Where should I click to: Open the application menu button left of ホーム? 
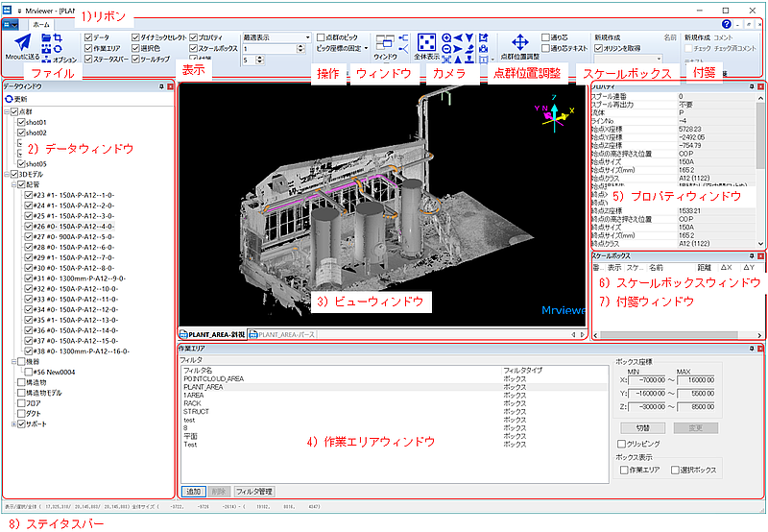11,24
